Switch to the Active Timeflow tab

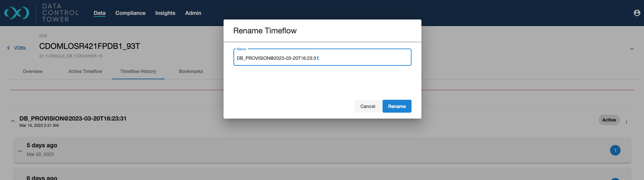point(85,71)
